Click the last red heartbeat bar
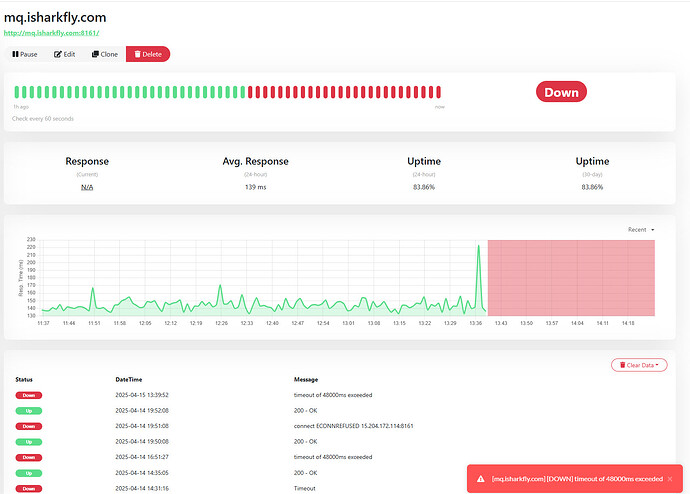This screenshot has width=690, height=494. pos(438,92)
